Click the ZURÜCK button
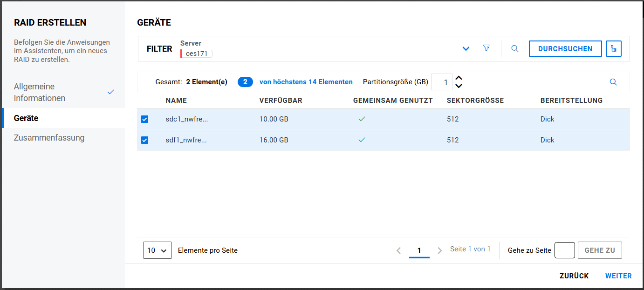 574,276
